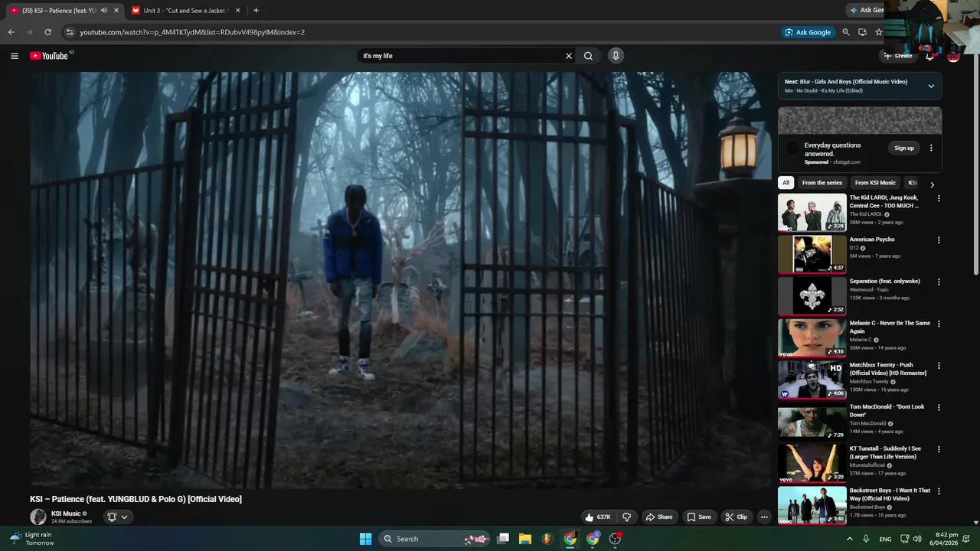
Task: Run the search with the magnifier button
Action: click(x=588, y=56)
